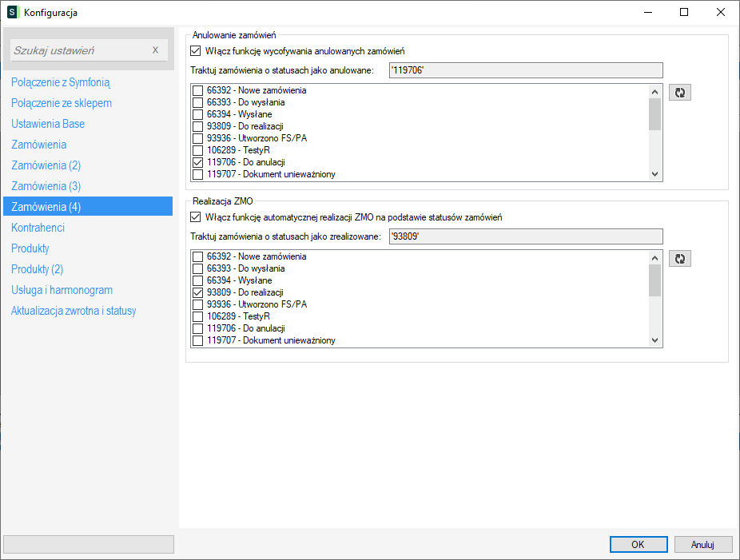740x560 pixels.
Task: Open Aktualizacja zwrotna i statusy section
Action: [74, 311]
